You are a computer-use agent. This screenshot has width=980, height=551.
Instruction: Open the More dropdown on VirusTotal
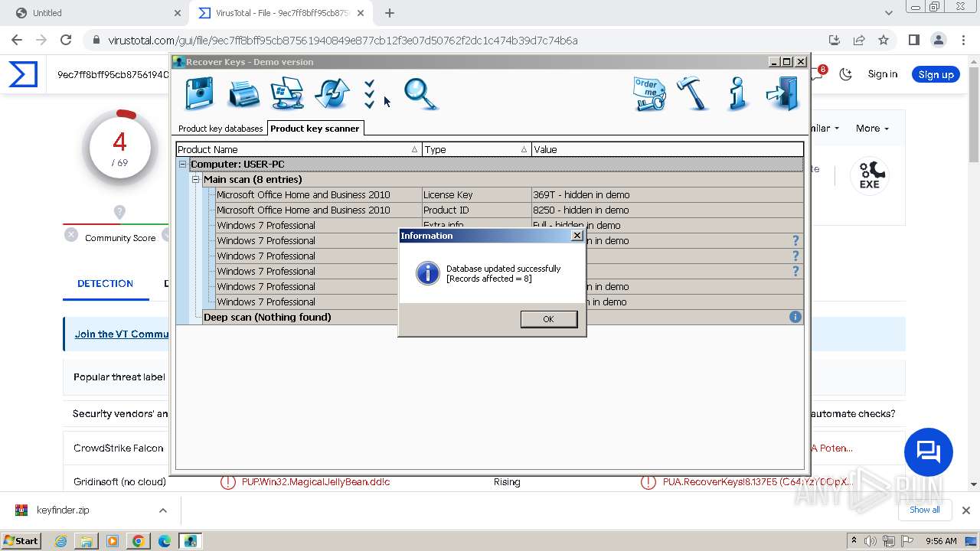pyautogui.click(x=872, y=129)
